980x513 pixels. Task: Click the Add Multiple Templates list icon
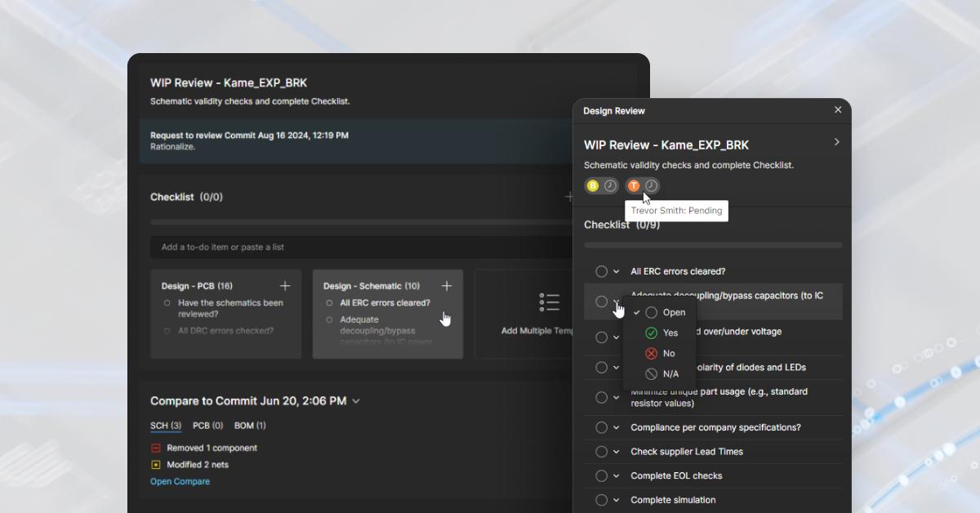tap(550, 302)
